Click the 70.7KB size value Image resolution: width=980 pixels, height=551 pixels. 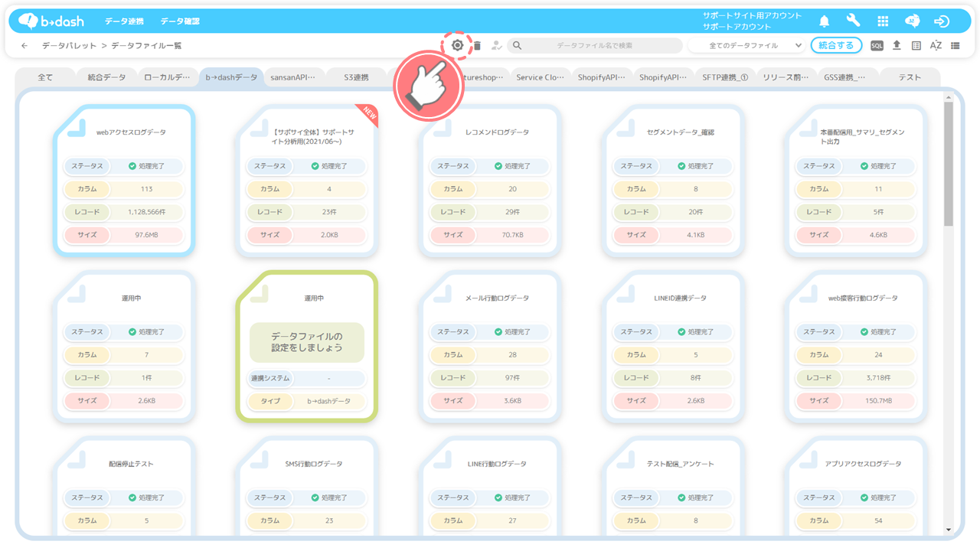pos(512,235)
